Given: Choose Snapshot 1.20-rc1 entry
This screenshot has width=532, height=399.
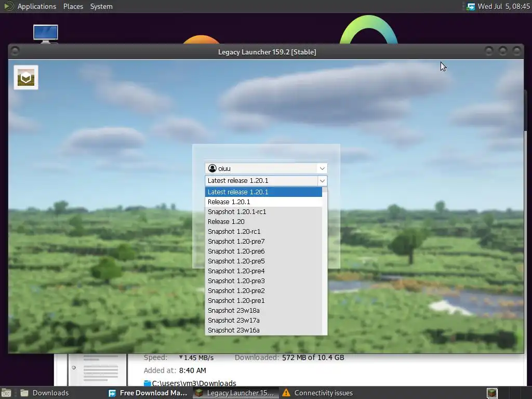Looking at the screenshot, I should 263,231.
